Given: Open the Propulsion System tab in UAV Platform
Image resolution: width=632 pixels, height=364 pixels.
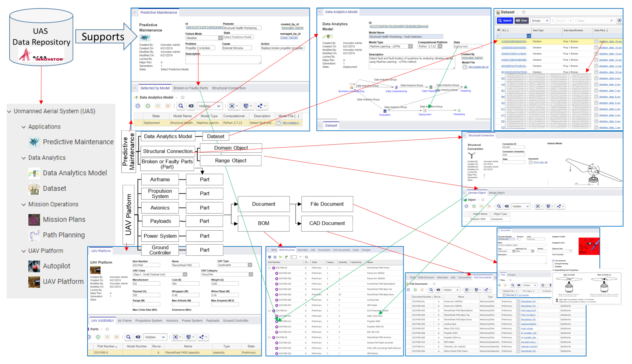Looking at the screenshot, I should tap(149, 321).
